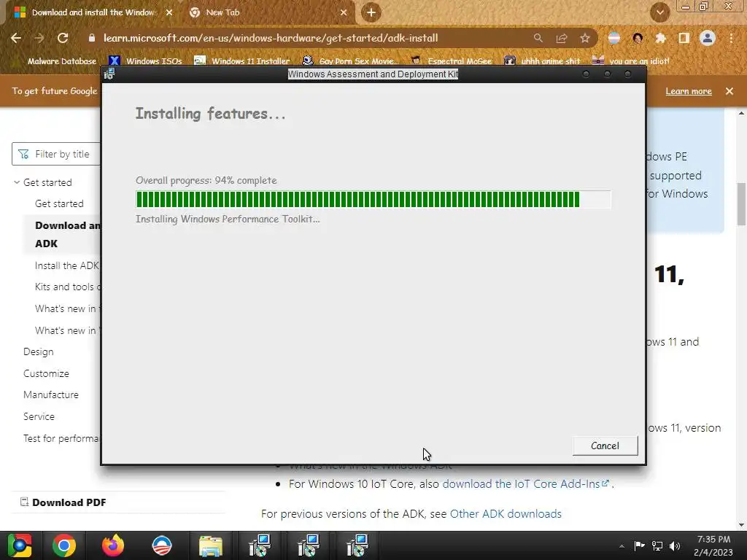This screenshot has height=560, width=747.
Task: Open the Manufacture section
Action: coord(51,394)
